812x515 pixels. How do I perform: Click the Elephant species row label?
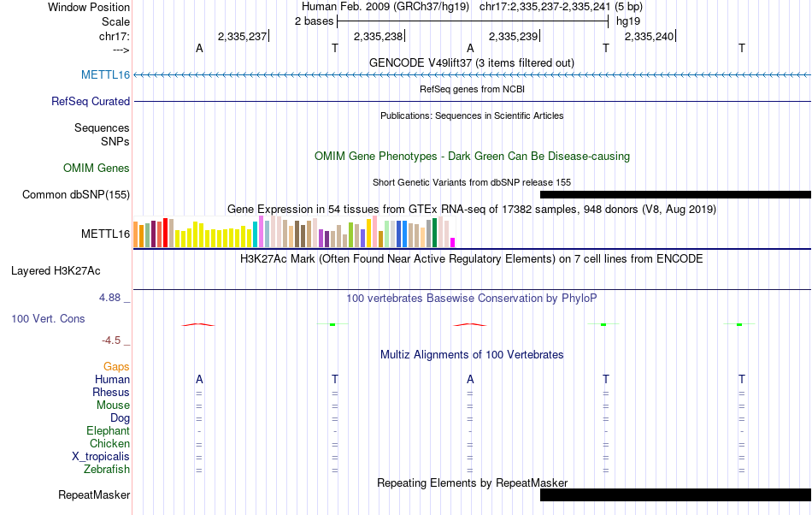pyautogui.click(x=108, y=430)
